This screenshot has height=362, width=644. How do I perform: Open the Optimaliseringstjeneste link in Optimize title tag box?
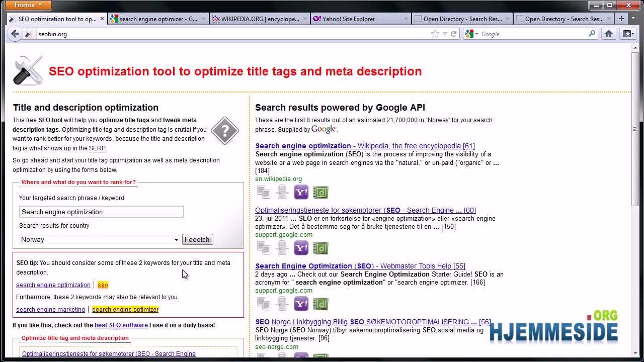(109, 354)
